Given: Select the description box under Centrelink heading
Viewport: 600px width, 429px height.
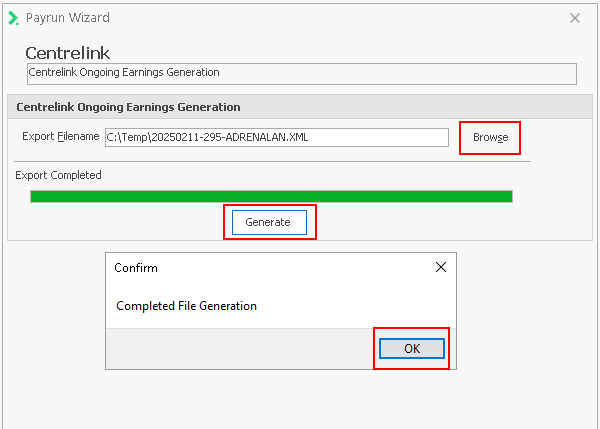Looking at the screenshot, I should tap(301, 73).
